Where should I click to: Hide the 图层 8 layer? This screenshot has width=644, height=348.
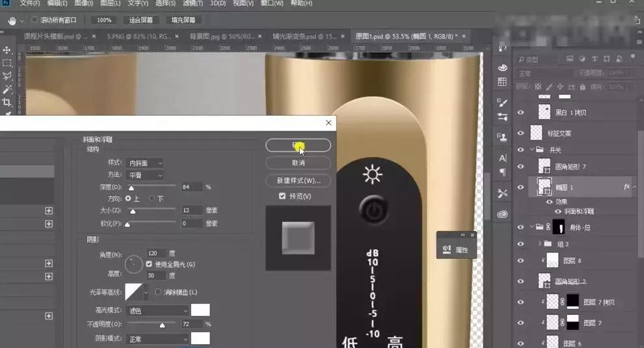tap(521, 260)
